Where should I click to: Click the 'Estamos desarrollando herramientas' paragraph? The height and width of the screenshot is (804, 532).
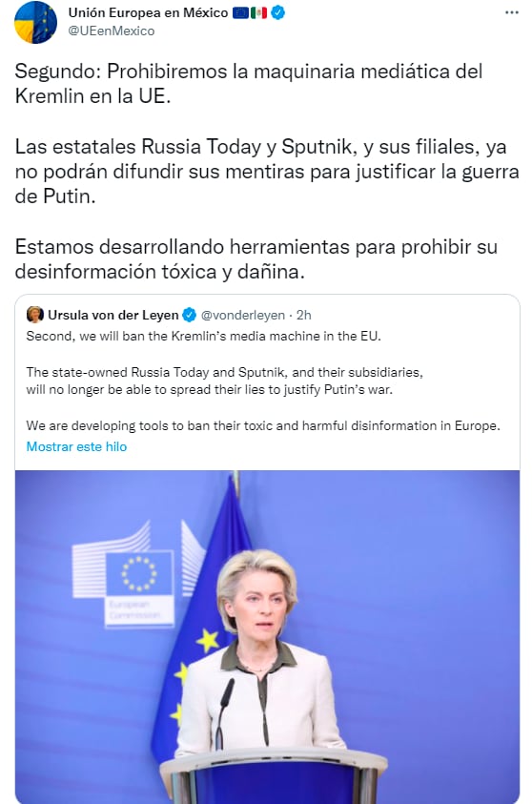[x=256, y=259]
